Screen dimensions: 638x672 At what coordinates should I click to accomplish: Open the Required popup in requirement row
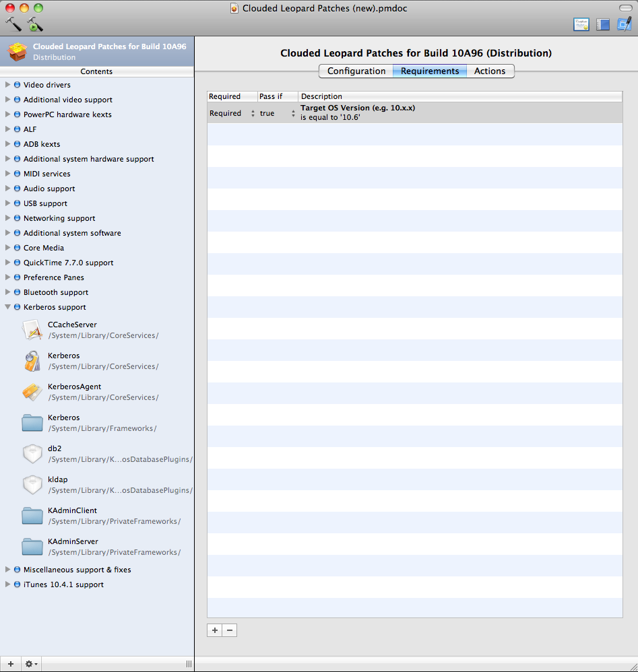tap(232, 113)
